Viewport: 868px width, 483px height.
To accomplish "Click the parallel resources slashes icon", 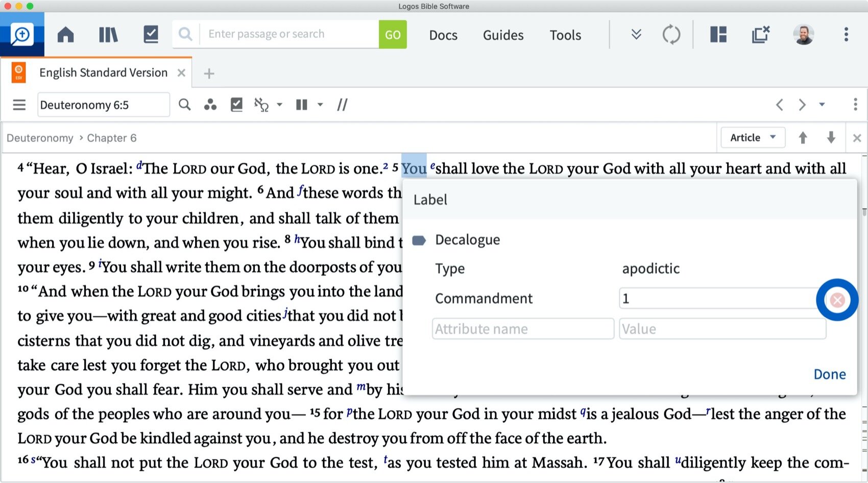I will pyautogui.click(x=342, y=105).
